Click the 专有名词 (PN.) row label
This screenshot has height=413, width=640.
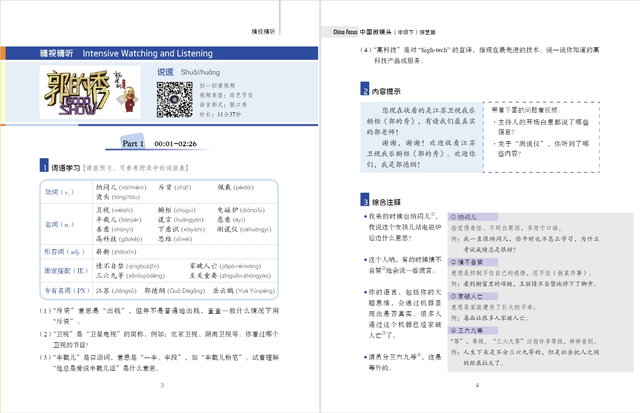point(64,290)
